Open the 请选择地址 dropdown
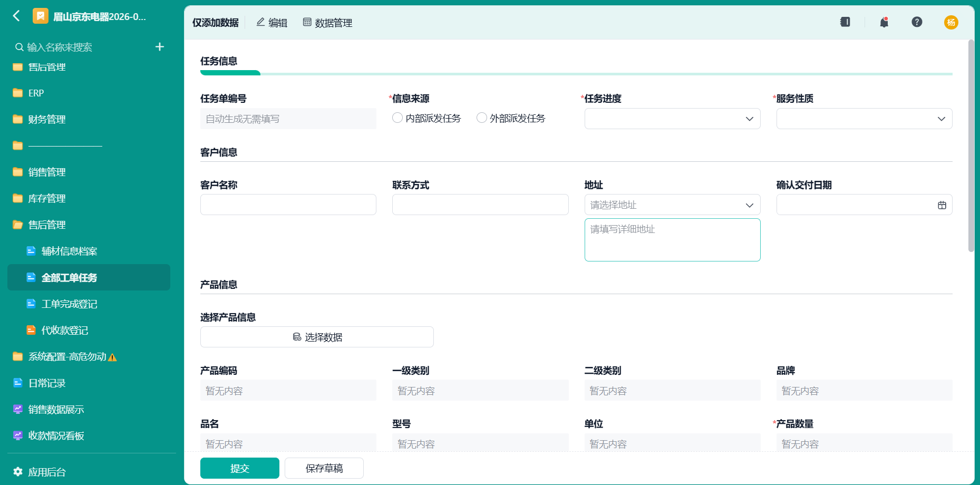The height and width of the screenshot is (485, 980). tap(672, 205)
